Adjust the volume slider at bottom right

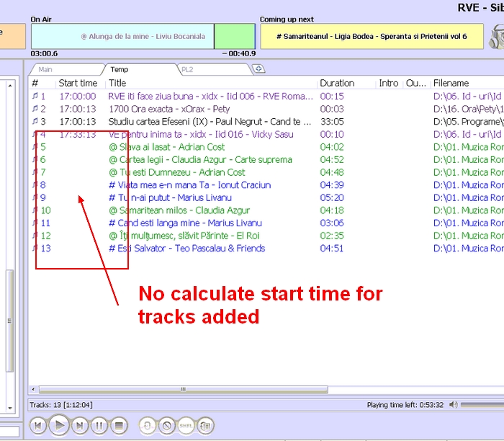click(481, 405)
